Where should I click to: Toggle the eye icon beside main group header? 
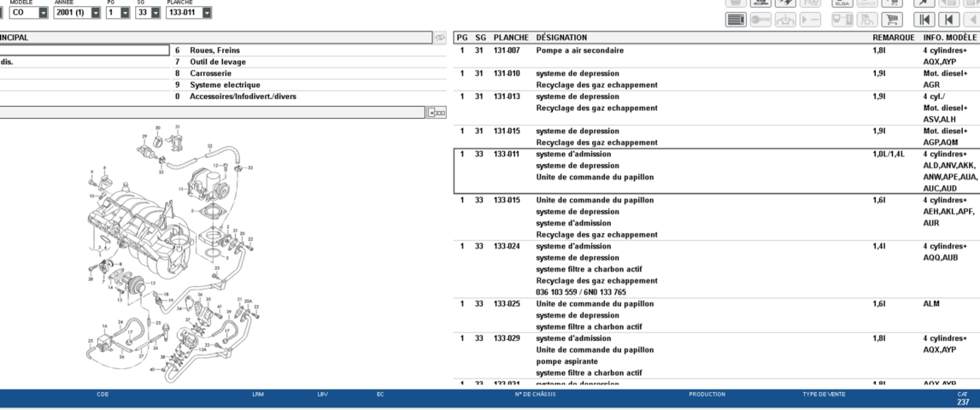pyautogui.click(x=440, y=38)
